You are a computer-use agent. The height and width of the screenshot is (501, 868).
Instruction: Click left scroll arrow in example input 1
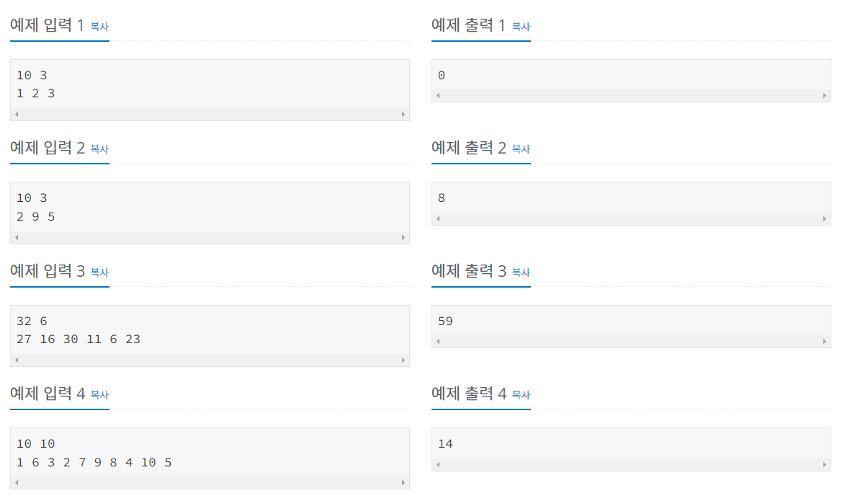(x=17, y=114)
